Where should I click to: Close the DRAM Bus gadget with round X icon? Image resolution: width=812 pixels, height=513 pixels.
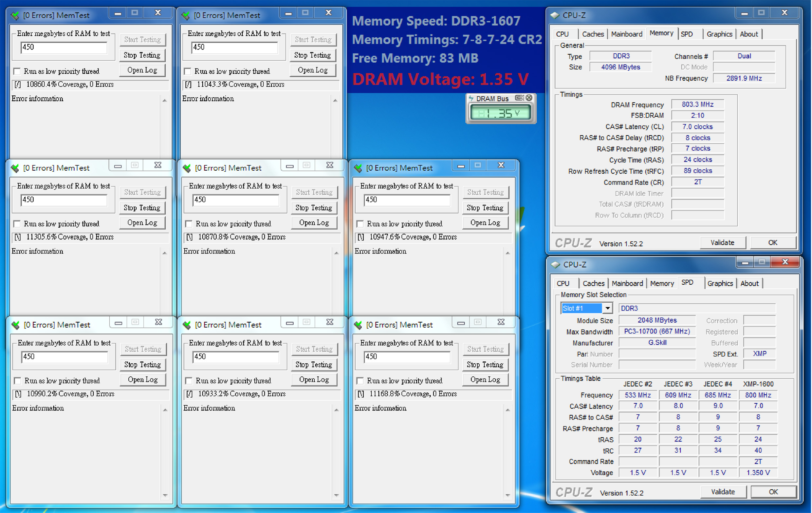(529, 98)
